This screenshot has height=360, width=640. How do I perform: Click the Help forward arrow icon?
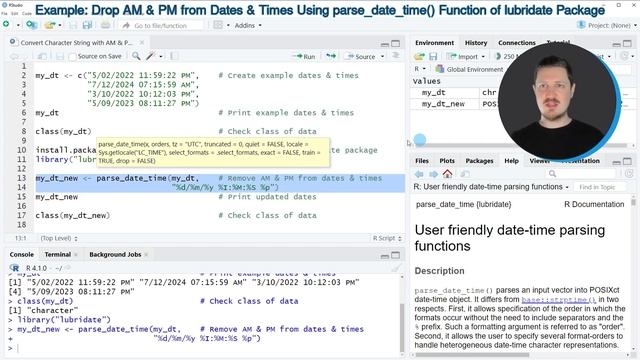(x=433, y=174)
